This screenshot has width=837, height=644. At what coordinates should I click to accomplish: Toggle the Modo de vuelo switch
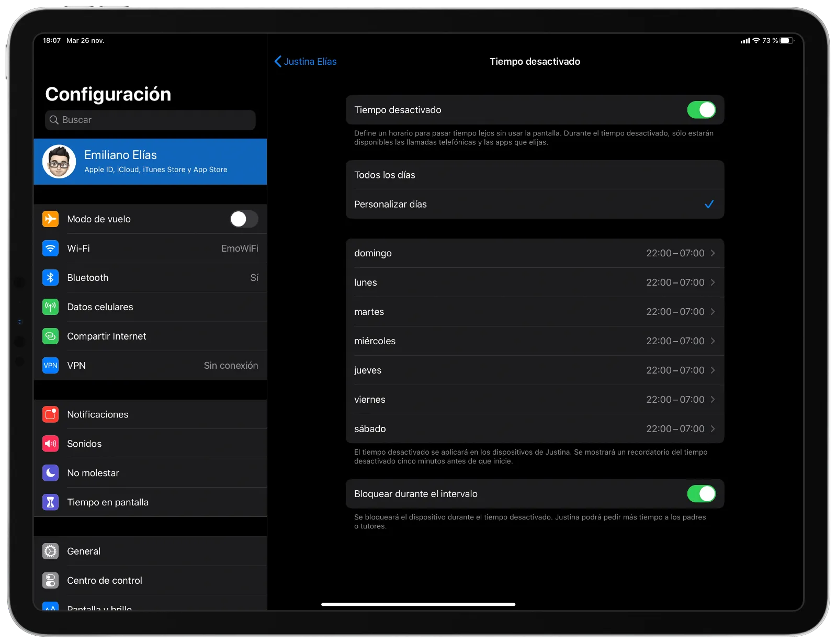click(244, 219)
